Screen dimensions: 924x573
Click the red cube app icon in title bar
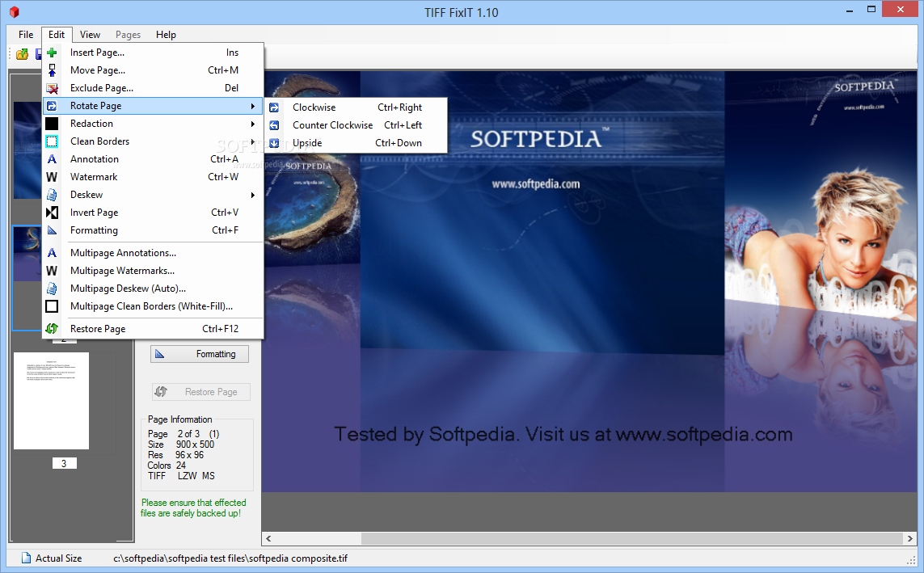click(x=14, y=12)
